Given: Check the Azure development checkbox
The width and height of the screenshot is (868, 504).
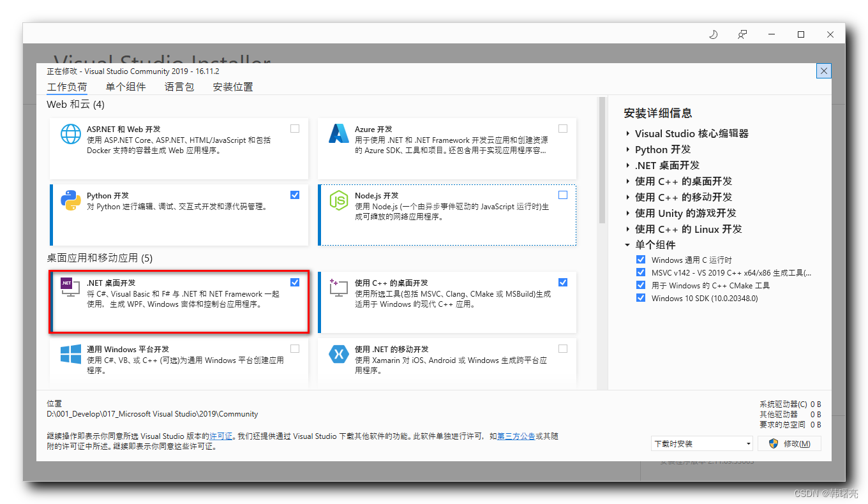Looking at the screenshot, I should tap(563, 128).
